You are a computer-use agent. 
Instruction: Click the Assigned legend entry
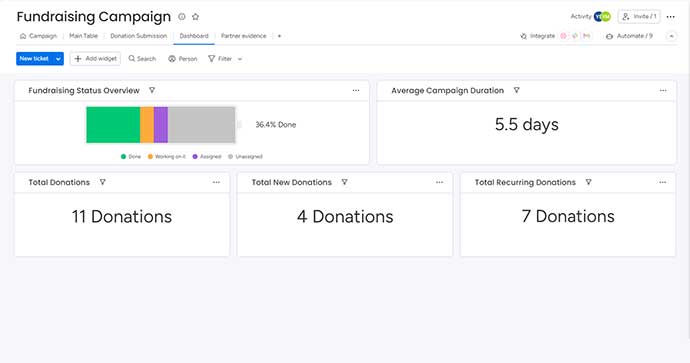(207, 157)
